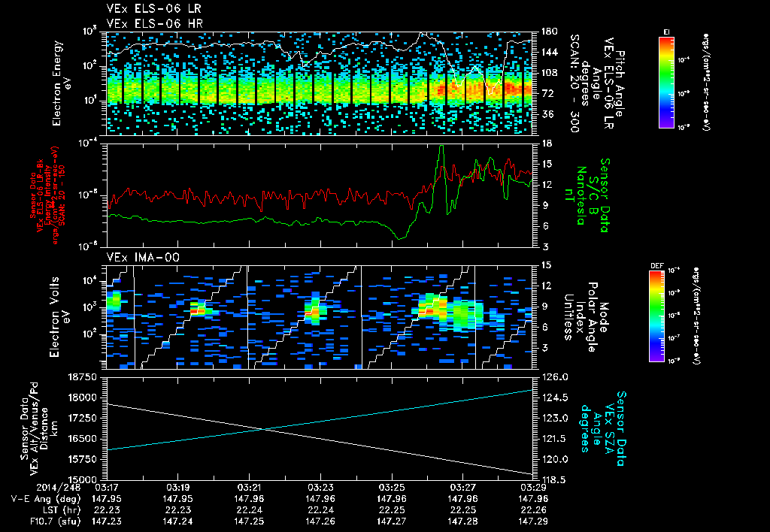Click the "2014/248" date label

59,488
